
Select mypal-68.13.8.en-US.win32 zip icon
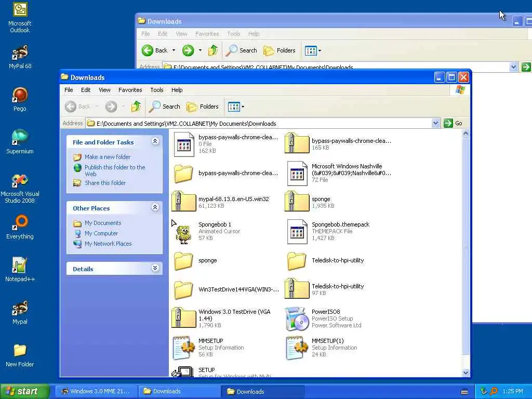pyautogui.click(x=183, y=202)
